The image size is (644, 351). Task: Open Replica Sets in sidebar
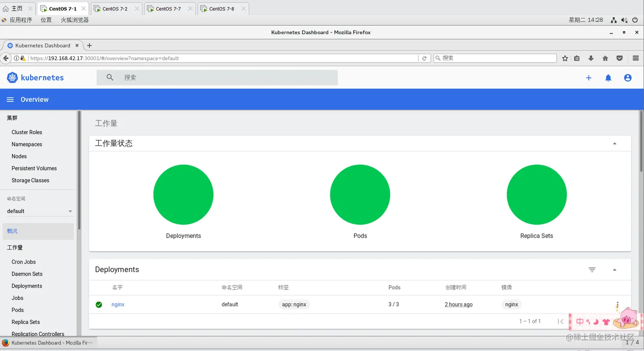click(26, 322)
